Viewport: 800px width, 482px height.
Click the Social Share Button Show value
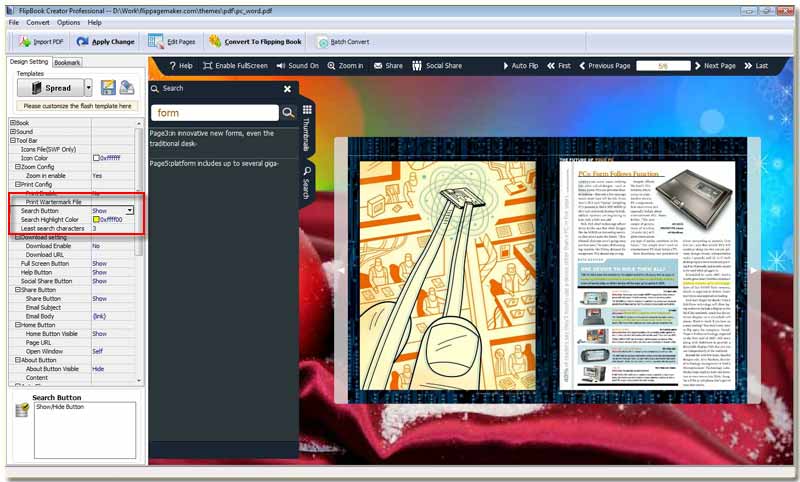pyautogui.click(x=99, y=281)
